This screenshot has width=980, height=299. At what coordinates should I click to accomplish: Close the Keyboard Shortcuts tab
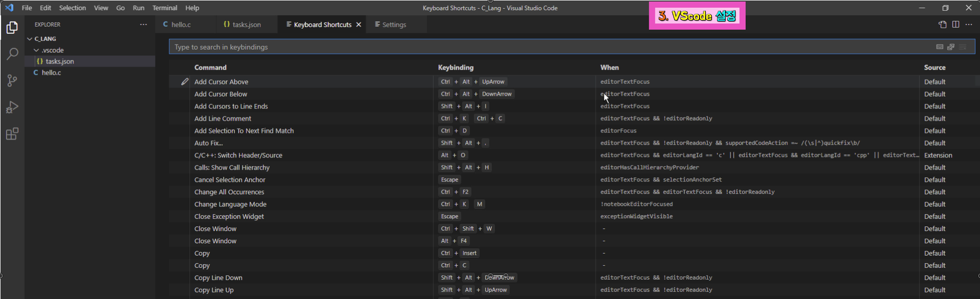point(359,25)
